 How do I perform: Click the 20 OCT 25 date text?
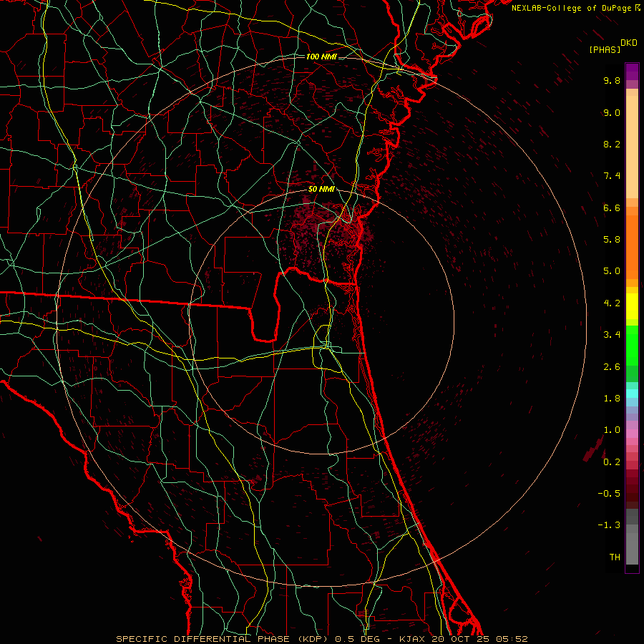459,639
